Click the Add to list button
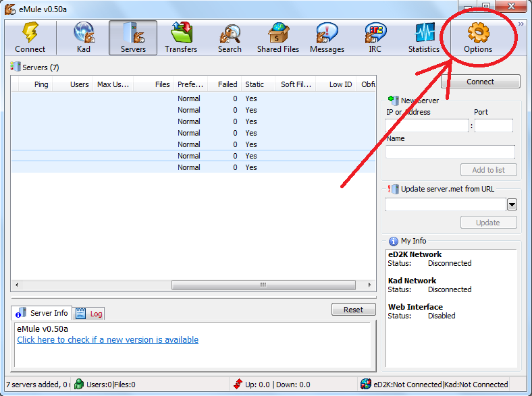Image resolution: width=532 pixels, height=396 pixels. point(489,170)
